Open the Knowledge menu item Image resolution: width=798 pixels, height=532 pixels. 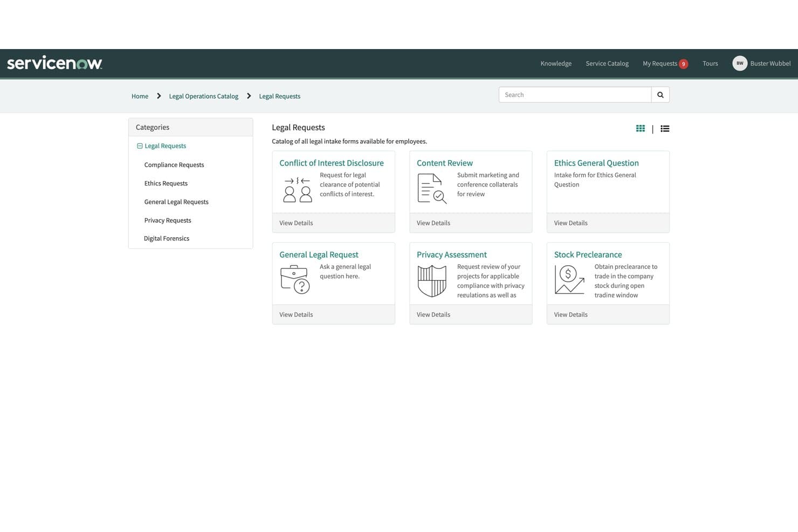556,64
